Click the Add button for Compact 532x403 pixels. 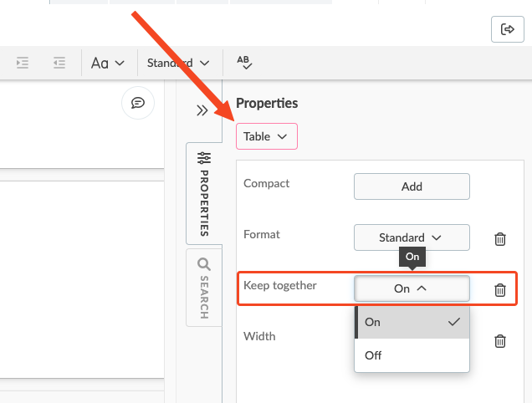pyautogui.click(x=412, y=186)
